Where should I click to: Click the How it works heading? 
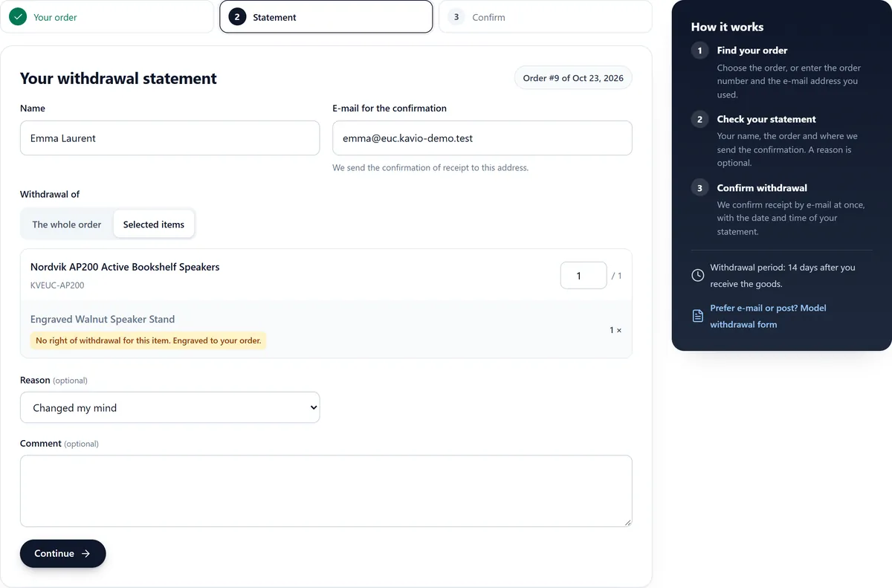click(727, 27)
